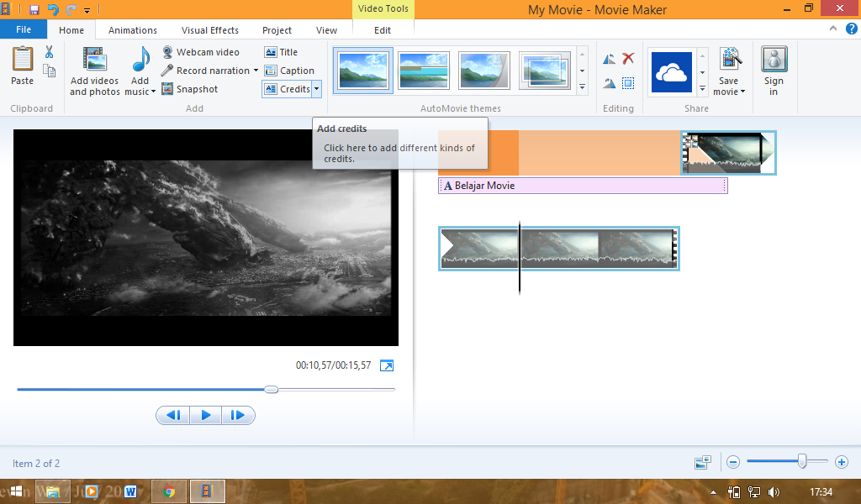
Task: Add a Caption to the clip
Action: (x=289, y=71)
